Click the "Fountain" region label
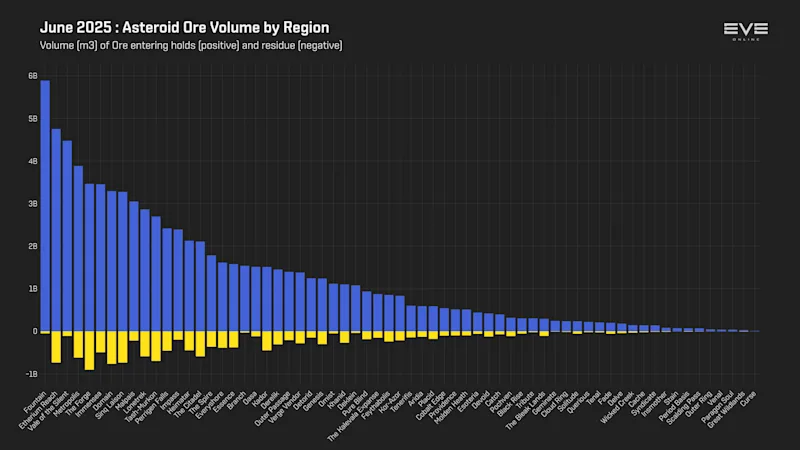The width and height of the screenshot is (800, 450). 35,402
